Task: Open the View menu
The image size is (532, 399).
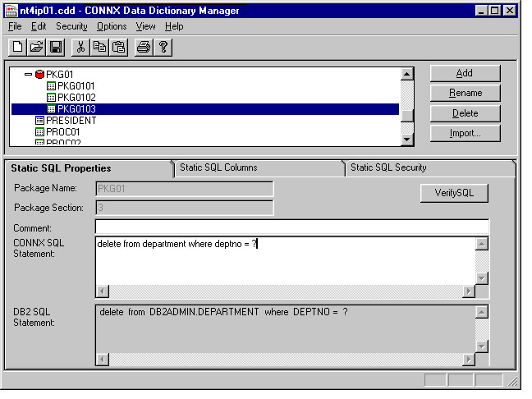Action: 145,26
